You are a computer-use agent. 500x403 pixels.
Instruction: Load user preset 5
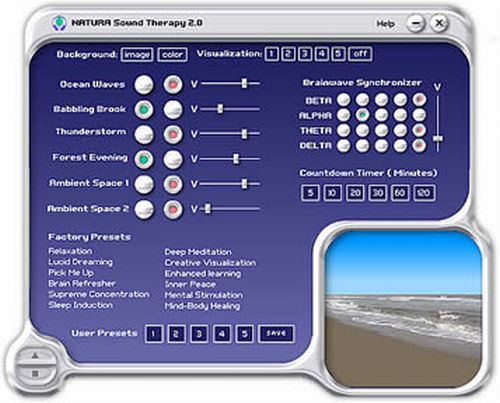point(244,334)
